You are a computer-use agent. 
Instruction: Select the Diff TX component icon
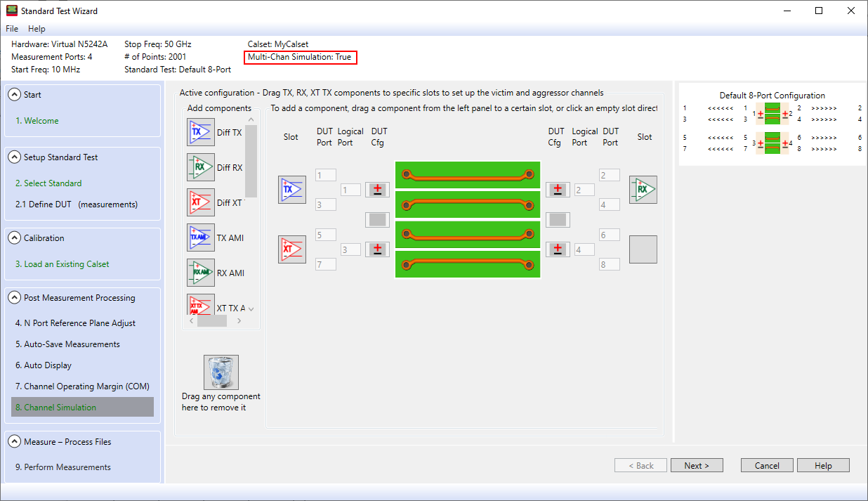[201, 132]
